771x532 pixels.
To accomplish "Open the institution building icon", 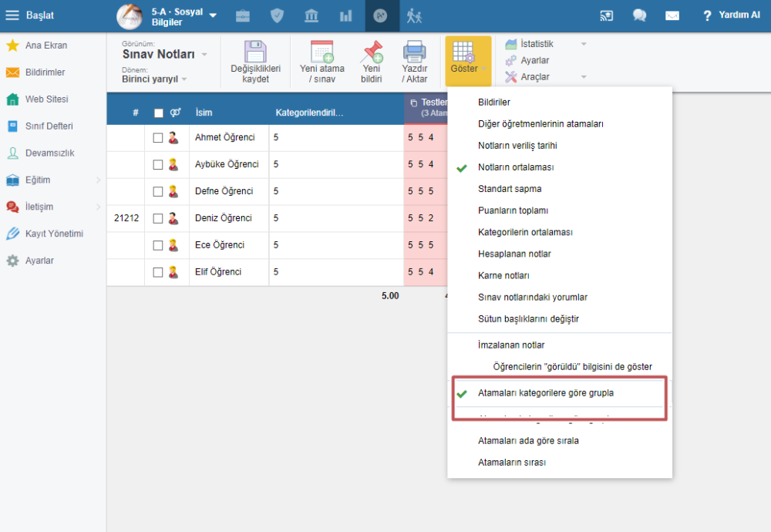I will coord(311,15).
